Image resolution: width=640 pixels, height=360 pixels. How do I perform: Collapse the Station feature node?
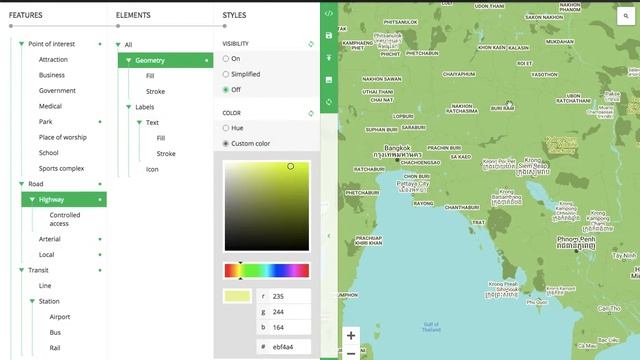click(32, 301)
